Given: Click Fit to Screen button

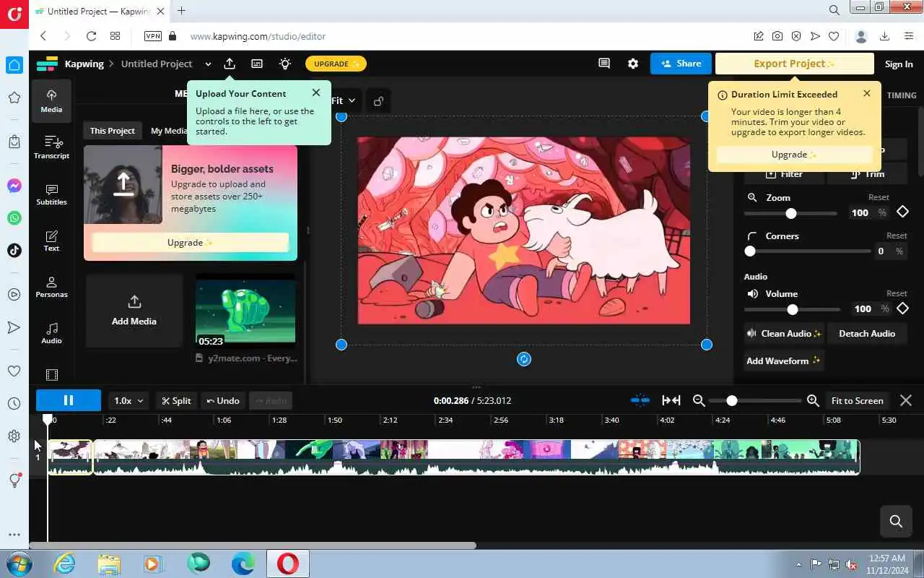Looking at the screenshot, I should coord(858,400).
